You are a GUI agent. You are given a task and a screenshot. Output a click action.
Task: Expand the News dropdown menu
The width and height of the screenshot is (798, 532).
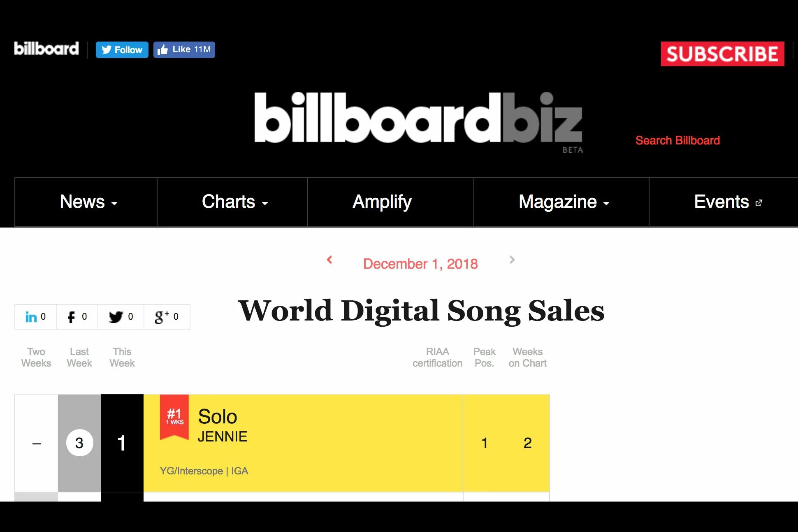click(88, 202)
